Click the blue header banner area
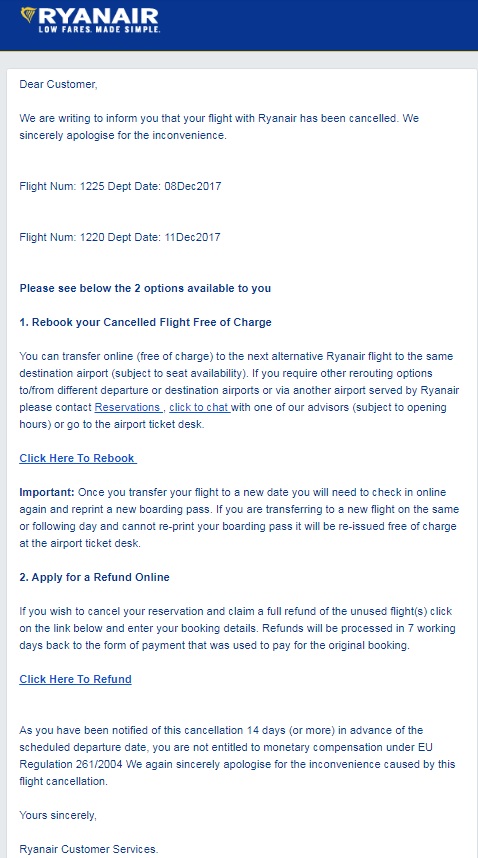This screenshot has height=858, width=478. [x=239, y=25]
